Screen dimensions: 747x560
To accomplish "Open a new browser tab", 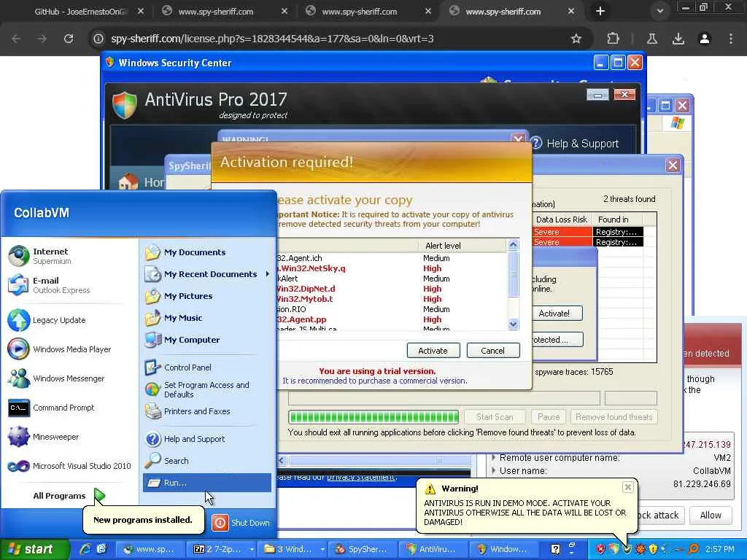I will 600,11.
